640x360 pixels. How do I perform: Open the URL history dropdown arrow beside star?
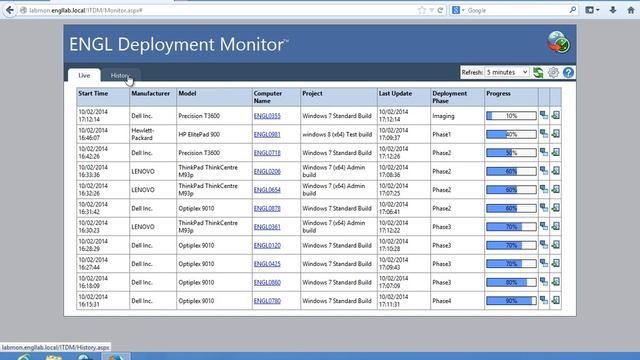(x=431, y=10)
